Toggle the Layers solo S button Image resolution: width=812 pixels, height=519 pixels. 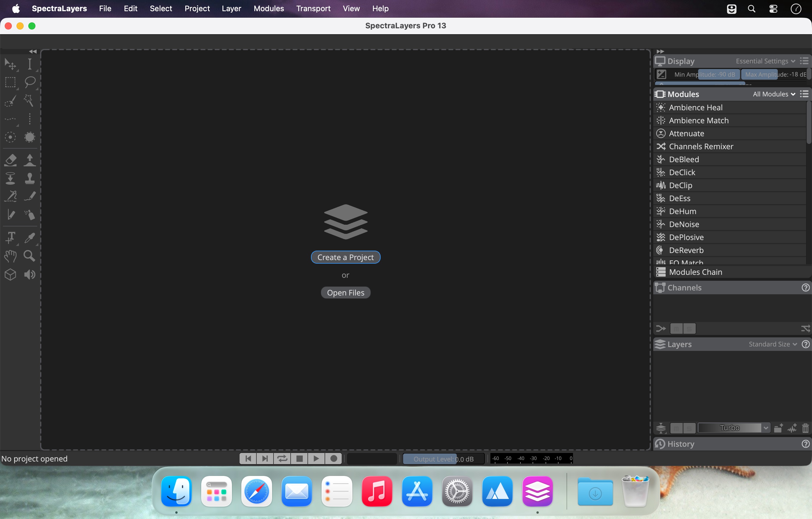click(x=689, y=428)
